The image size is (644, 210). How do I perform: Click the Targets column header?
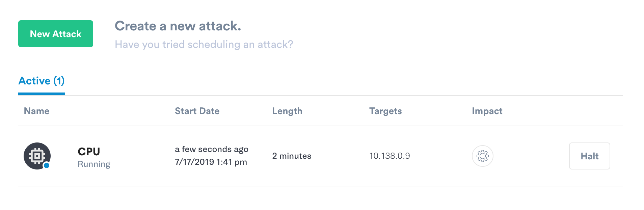click(385, 111)
